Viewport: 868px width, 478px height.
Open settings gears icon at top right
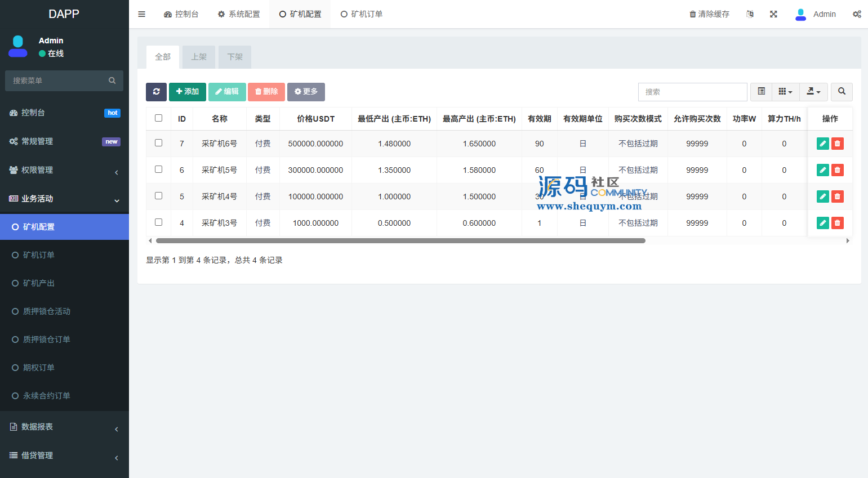[x=857, y=14]
